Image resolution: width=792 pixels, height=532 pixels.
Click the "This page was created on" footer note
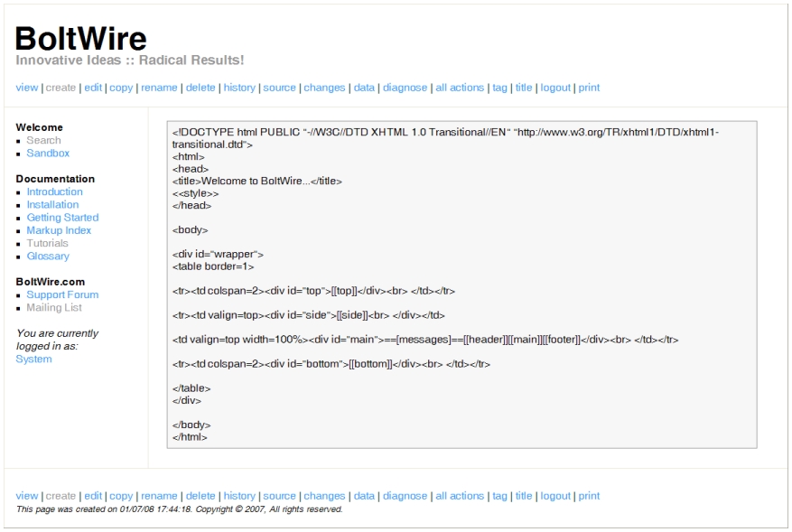(x=180, y=509)
